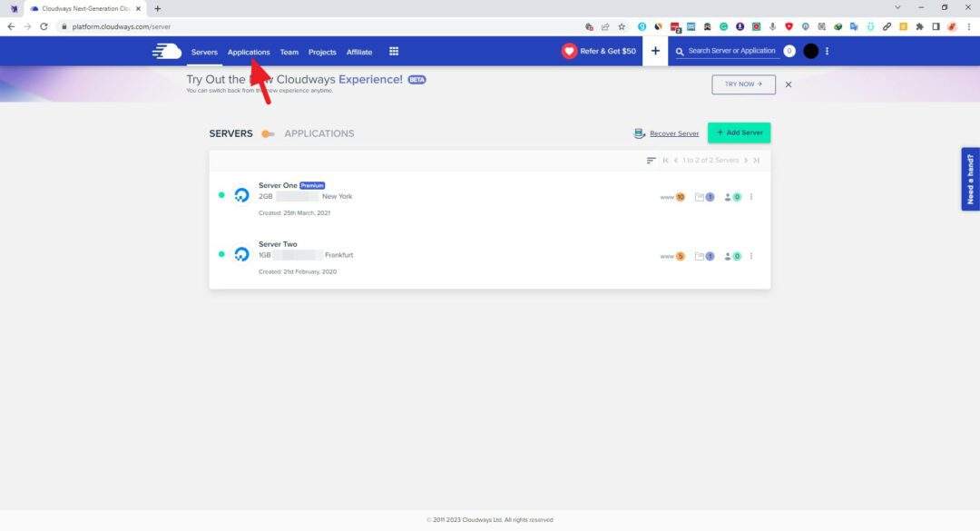980x531 pixels.
Task: Open the plus quick-add menu
Action: point(655,52)
